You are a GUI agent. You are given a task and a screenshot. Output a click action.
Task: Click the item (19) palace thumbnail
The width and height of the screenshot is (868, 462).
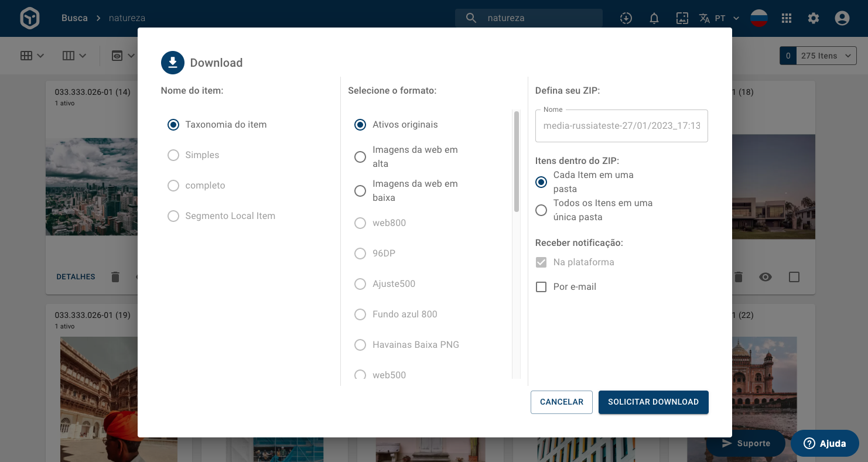click(99, 399)
